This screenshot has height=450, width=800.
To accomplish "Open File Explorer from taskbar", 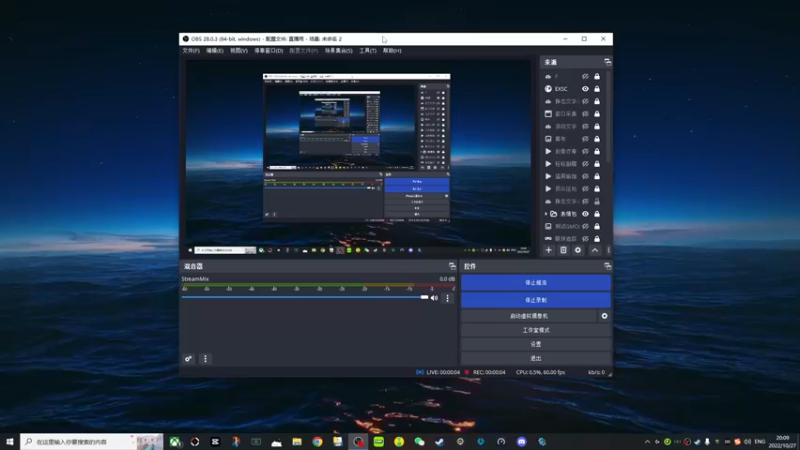I will (x=297, y=441).
